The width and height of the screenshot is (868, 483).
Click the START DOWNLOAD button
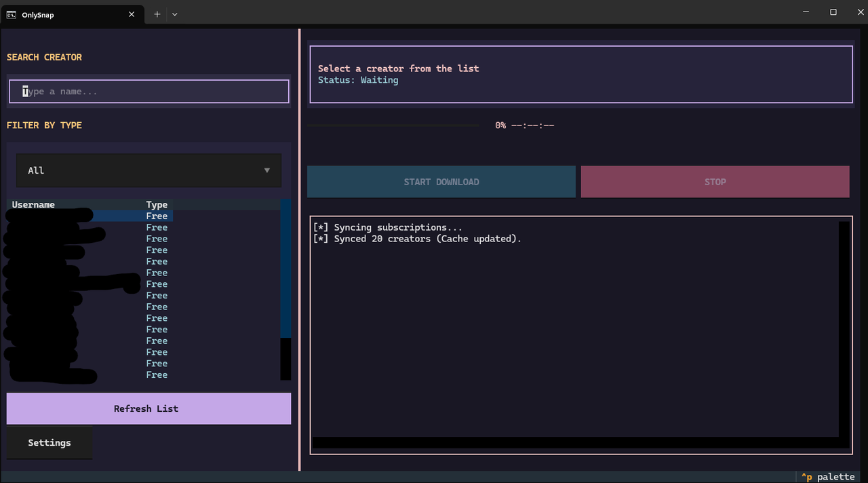441,182
